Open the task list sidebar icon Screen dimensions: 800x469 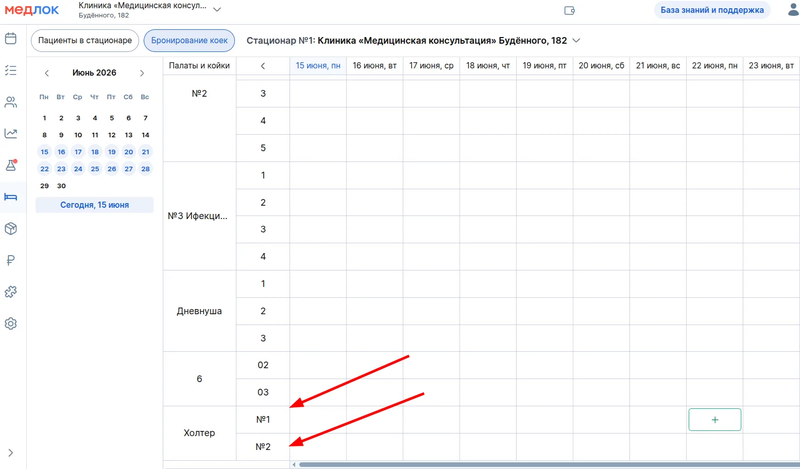point(11,70)
